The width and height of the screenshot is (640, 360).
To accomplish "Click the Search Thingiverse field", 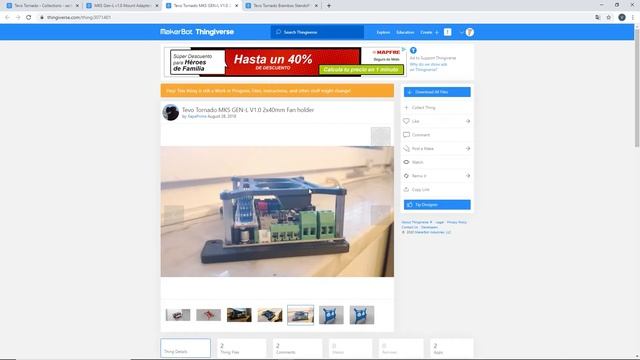I will click(x=317, y=32).
